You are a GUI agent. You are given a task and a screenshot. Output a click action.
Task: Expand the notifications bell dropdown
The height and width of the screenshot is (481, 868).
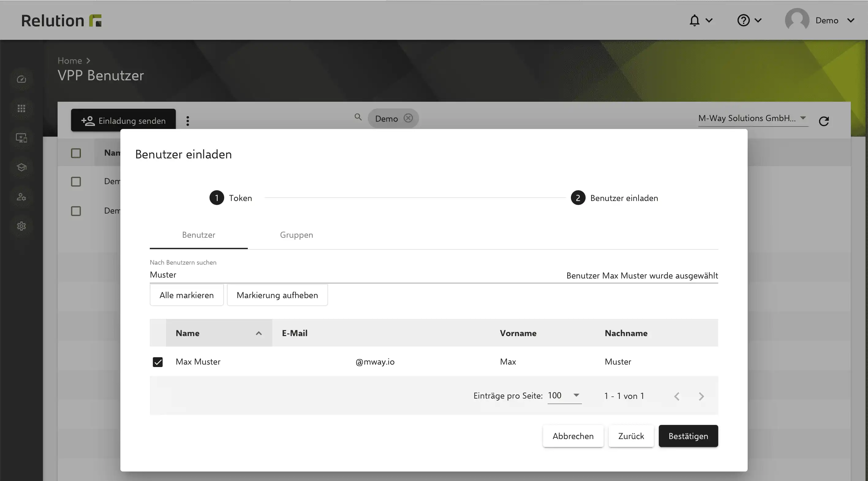tap(700, 21)
